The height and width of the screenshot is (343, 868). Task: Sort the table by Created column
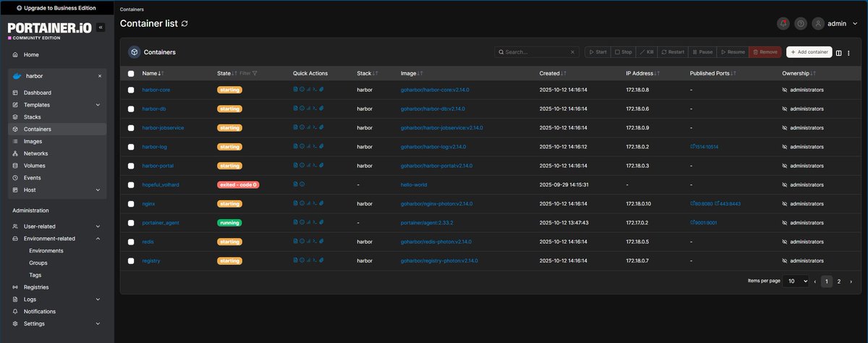[x=553, y=73]
